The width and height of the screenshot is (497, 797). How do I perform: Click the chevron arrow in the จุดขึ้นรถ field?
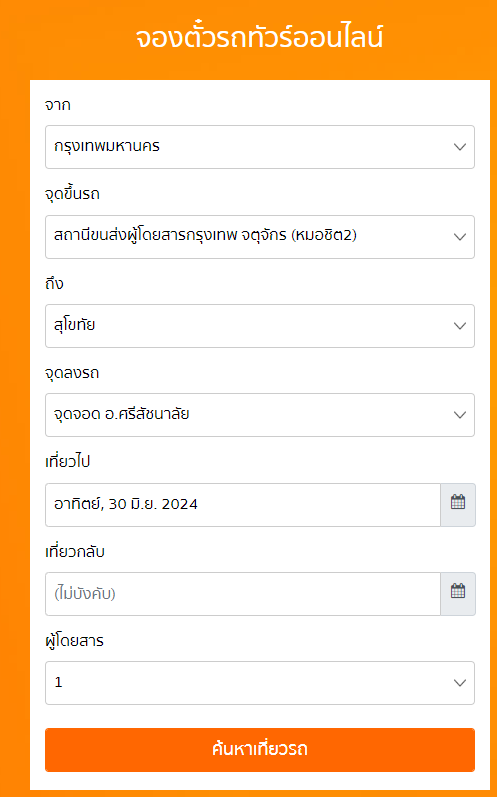tap(460, 237)
